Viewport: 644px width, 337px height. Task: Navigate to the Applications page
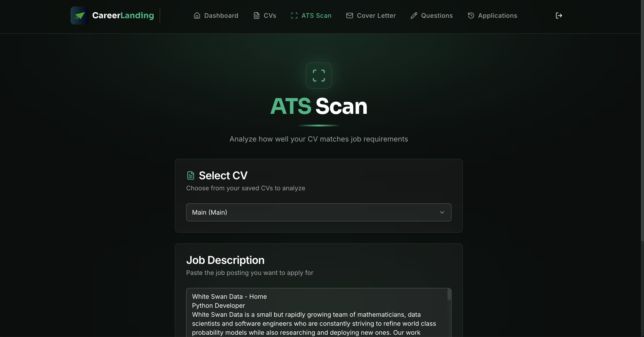pyautogui.click(x=497, y=16)
